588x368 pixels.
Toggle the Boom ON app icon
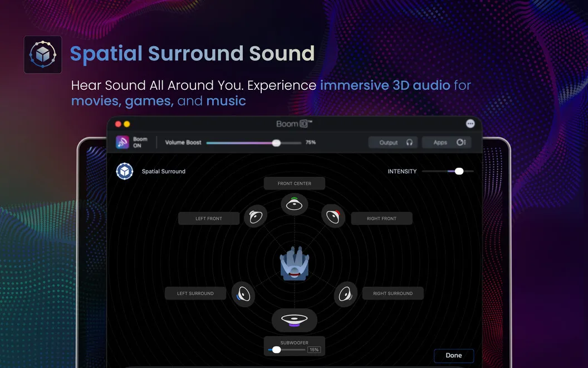tap(122, 142)
